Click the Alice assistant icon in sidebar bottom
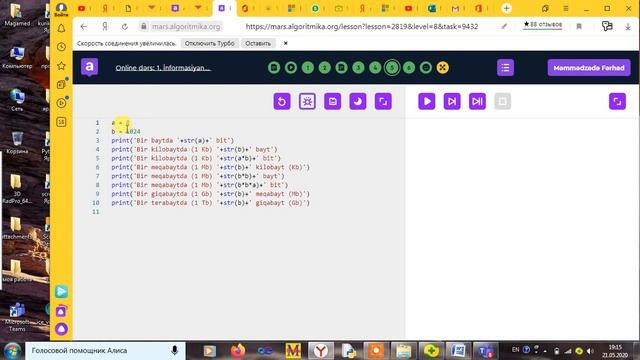 coord(61,329)
